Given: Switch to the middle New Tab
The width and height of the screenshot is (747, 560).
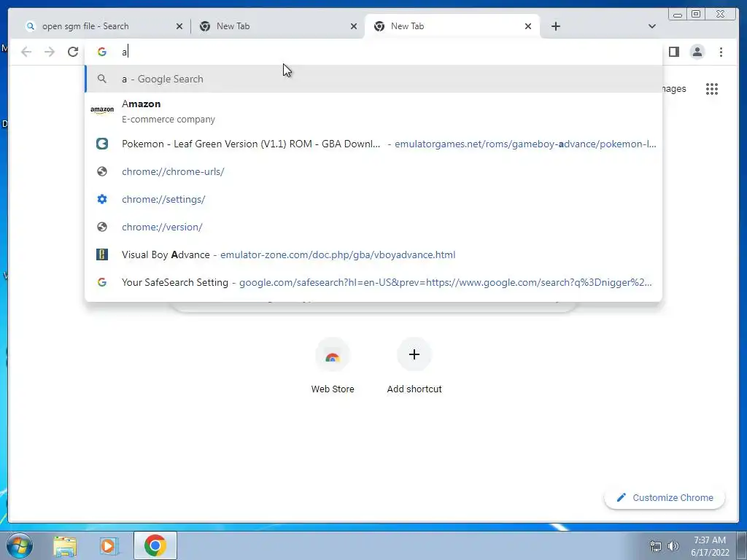Looking at the screenshot, I should (277, 26).
